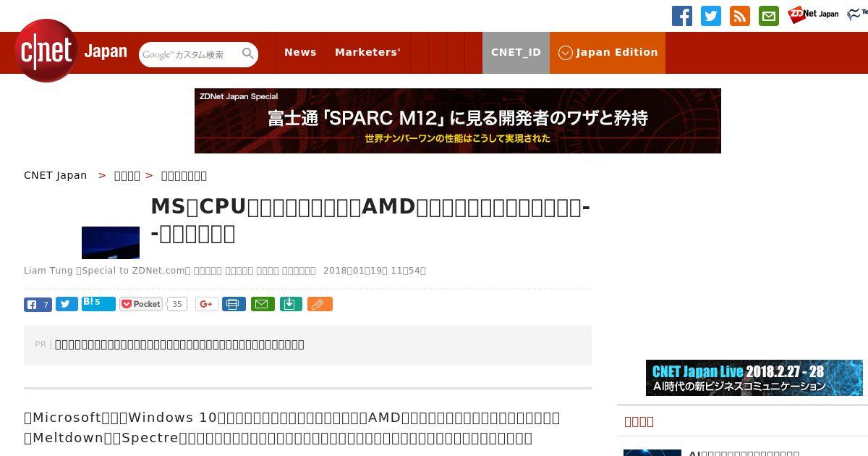This screenshot has width=868, height=456.
Task: Email the article with the green envelope icon
Action: click(263, 304)
